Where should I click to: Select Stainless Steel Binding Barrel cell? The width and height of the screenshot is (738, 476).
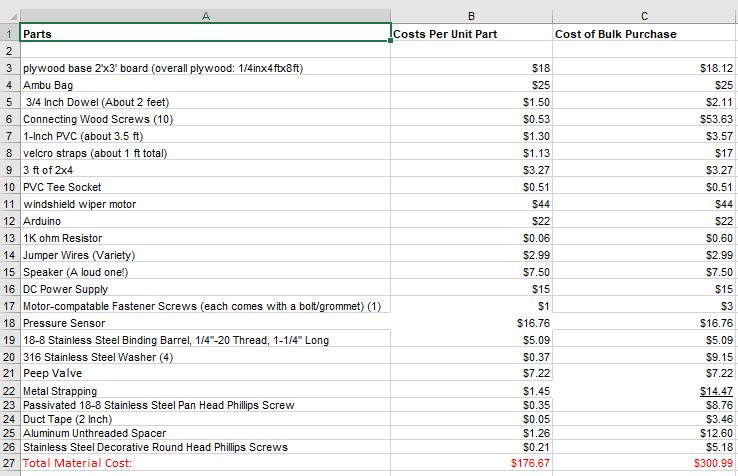pos(205,339)
